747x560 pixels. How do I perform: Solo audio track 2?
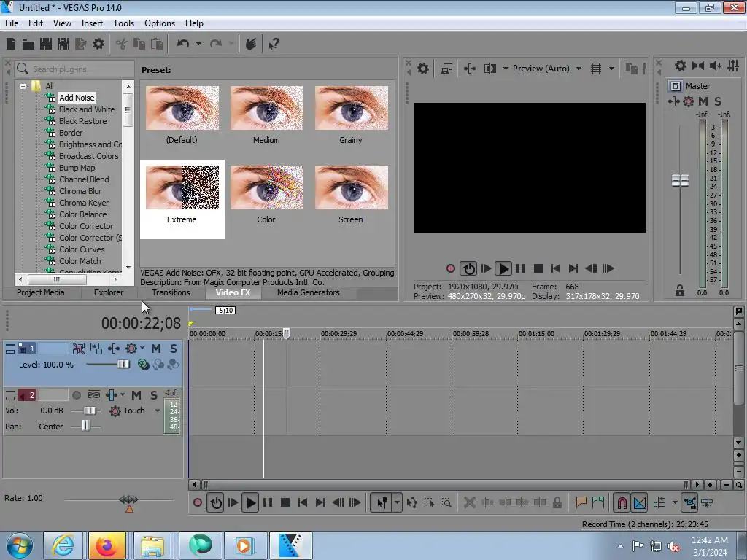click(154, 395)
